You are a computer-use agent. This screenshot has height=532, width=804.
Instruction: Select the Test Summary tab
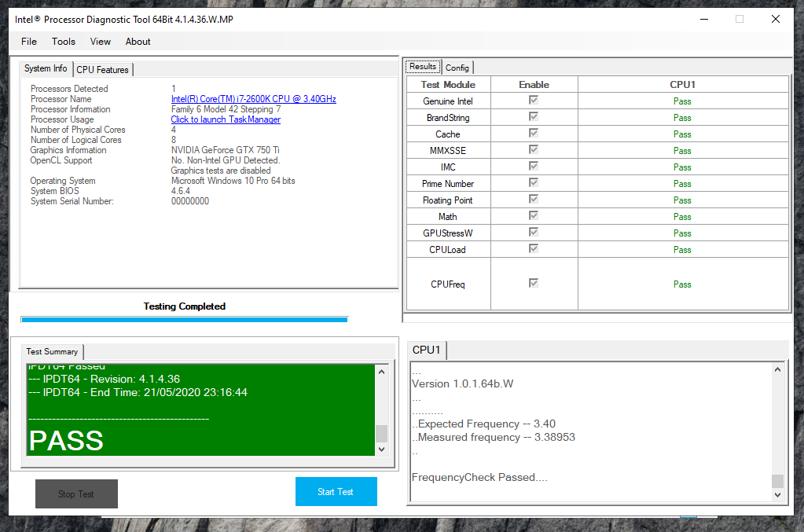coord(53,351)
